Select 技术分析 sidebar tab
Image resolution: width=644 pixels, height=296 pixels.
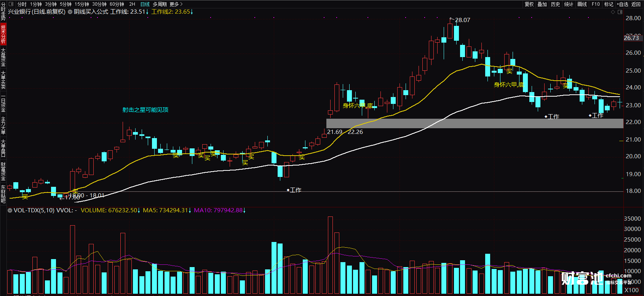tap(3, 34)
